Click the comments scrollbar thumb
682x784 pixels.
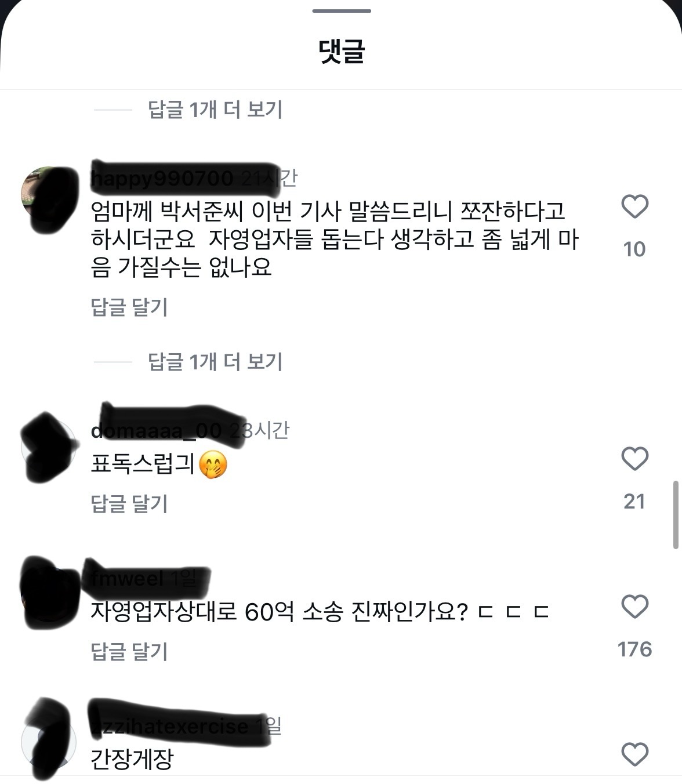tap(676, 514)
